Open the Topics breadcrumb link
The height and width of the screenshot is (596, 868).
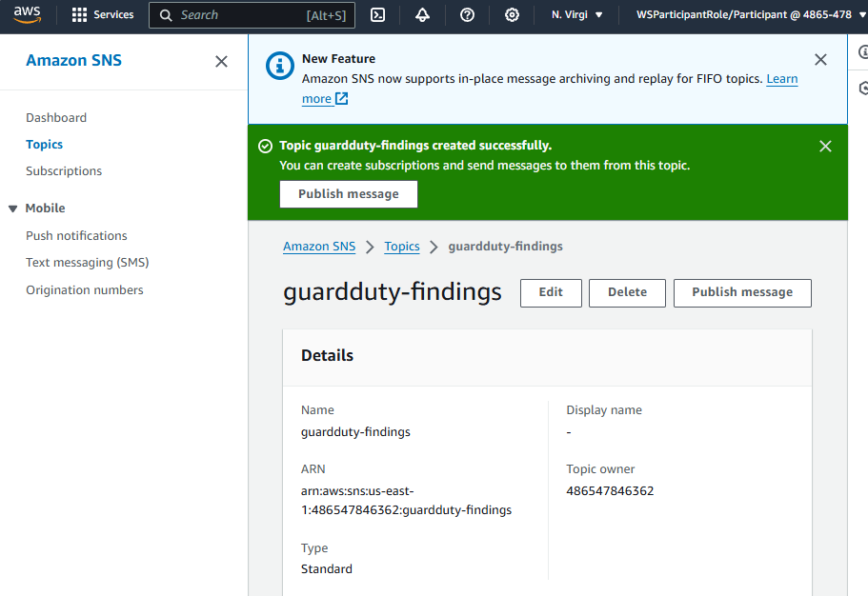(x=402, y=247)
